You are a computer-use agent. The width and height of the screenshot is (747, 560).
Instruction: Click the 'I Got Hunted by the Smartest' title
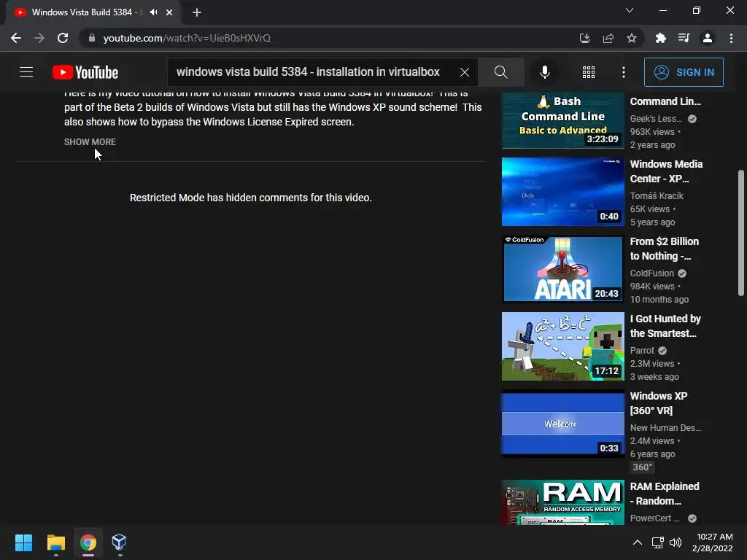coord(665,326)
